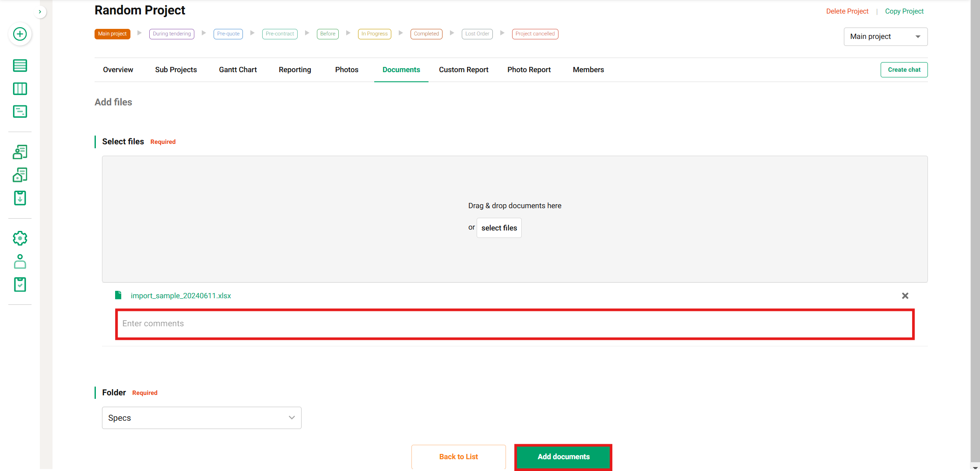Viewport: 980px width, 471px height.
Task: Click the green plus circle icon in sidebar
Action: 20,34
